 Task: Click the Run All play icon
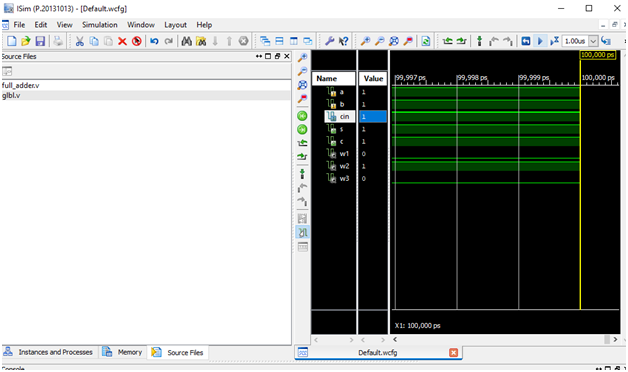click(x=540, y=41)
